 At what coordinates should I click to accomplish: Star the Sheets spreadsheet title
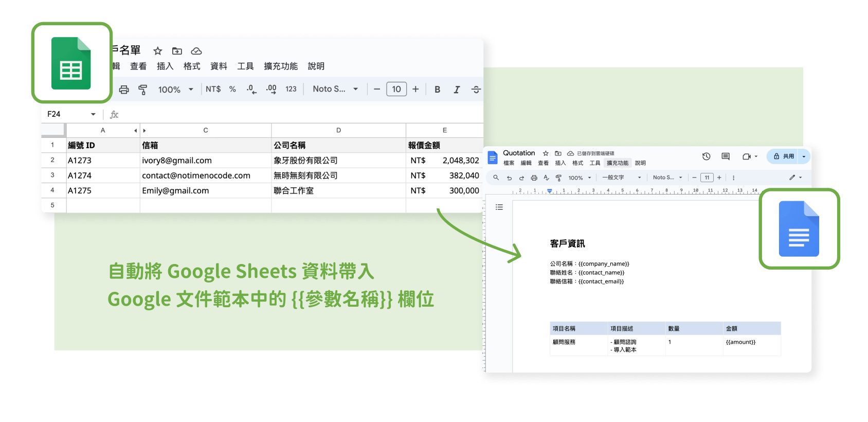158,51
